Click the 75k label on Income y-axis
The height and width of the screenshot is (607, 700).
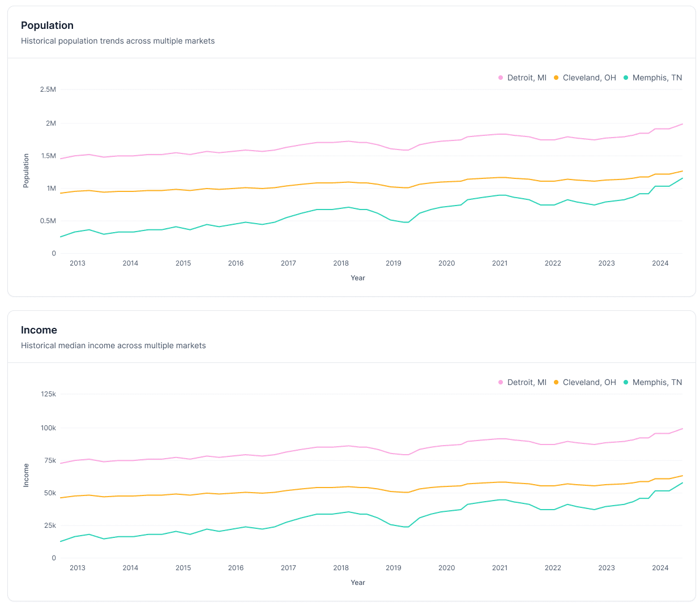click(50, 460)
